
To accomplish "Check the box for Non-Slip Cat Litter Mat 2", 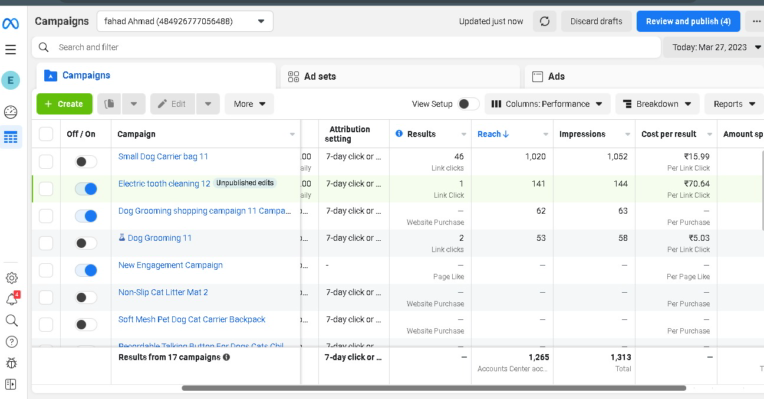I will coord(46,297).
